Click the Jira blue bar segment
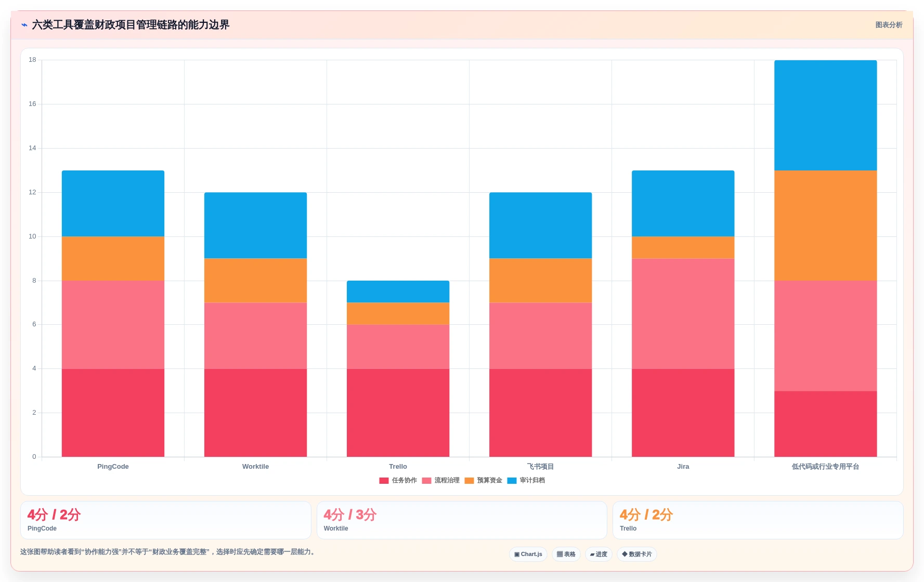This screenshot has width=924, height=582. pyautogui.click(x=683, y=204)
